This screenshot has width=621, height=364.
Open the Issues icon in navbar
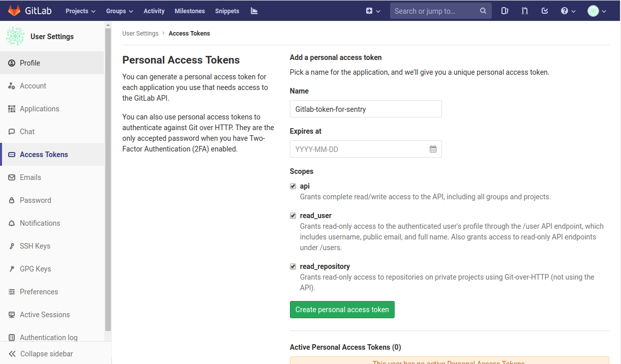[505, 11]
